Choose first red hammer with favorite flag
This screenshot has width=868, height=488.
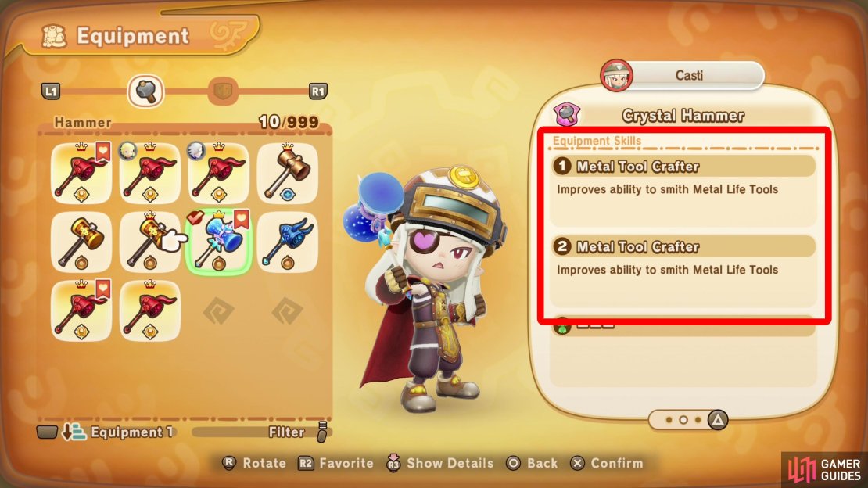(81, 173)
